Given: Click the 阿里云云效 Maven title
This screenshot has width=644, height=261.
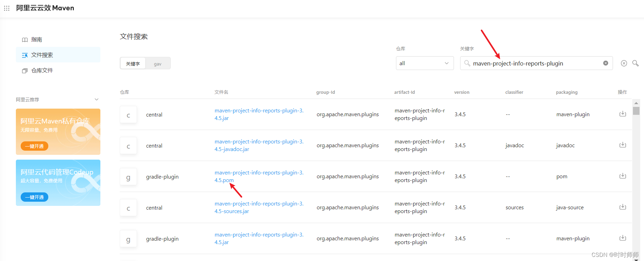Looking at the screenshot, I should click(x=45, y=8).
